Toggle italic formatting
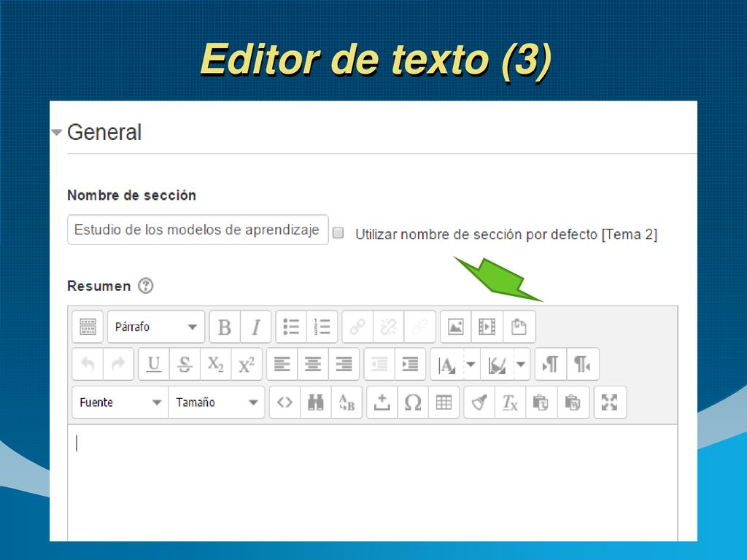747x560 pixels. (256, 327)
